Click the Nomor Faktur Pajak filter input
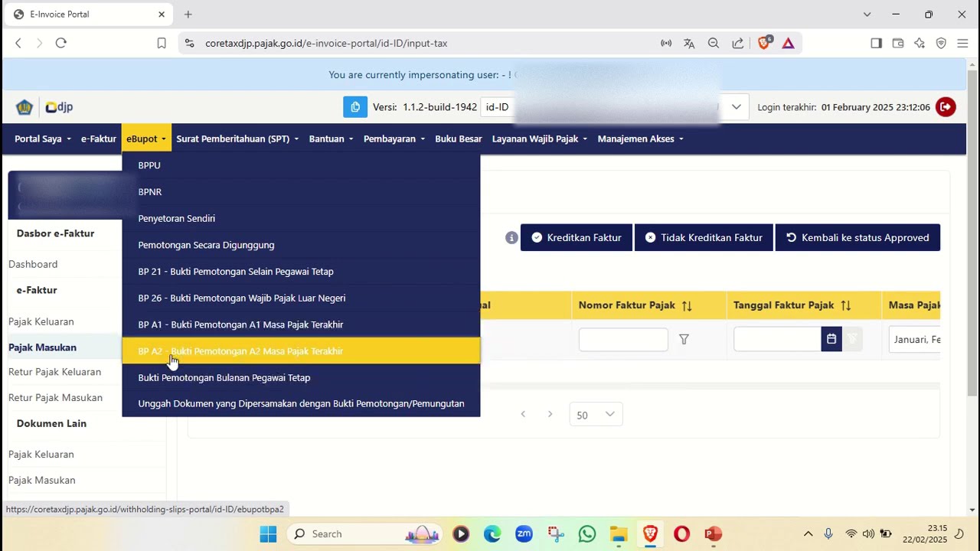980x551 pixels. click(623, 339)
